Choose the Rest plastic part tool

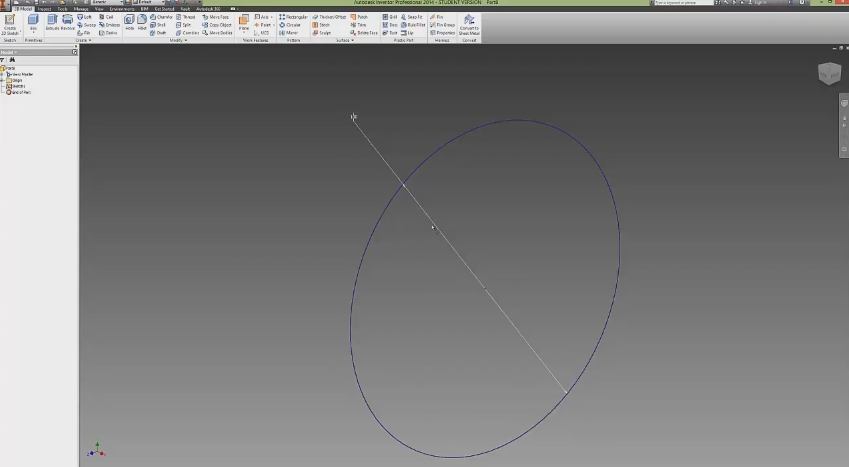pyautogui.click(x=390, y=33)
